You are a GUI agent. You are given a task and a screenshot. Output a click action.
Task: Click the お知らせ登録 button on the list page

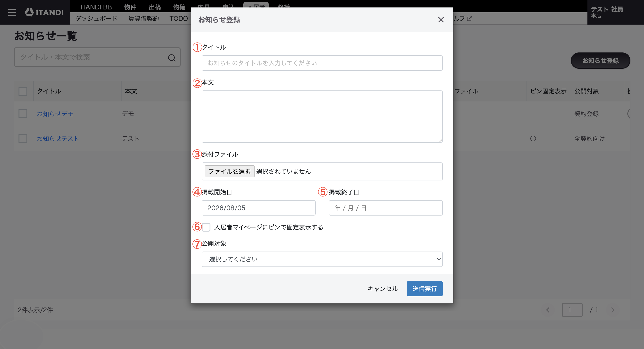[600, 60]
